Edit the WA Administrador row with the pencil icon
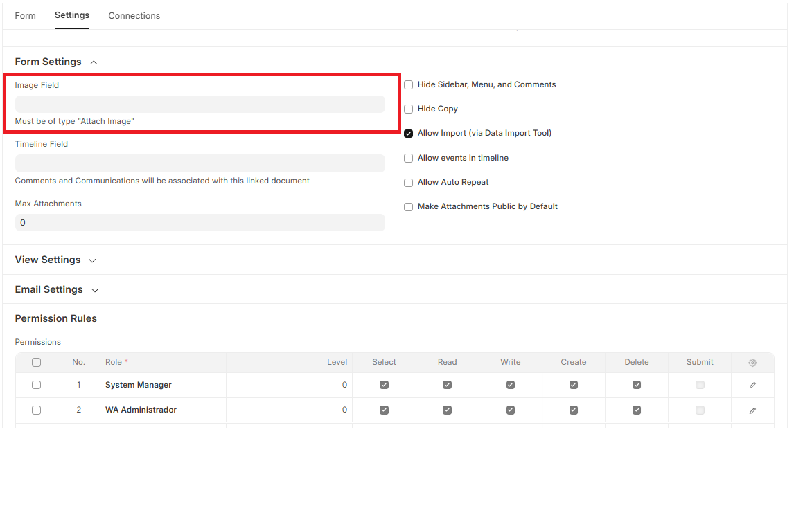Image resolution: width=812 pixels, height=515 pixels. pos(752,410)
